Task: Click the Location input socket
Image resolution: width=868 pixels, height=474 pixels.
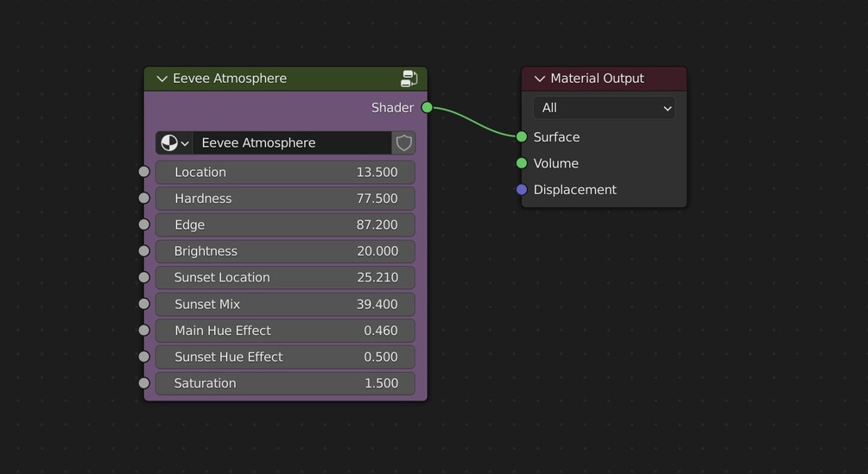Action: [x=144, y=172]
